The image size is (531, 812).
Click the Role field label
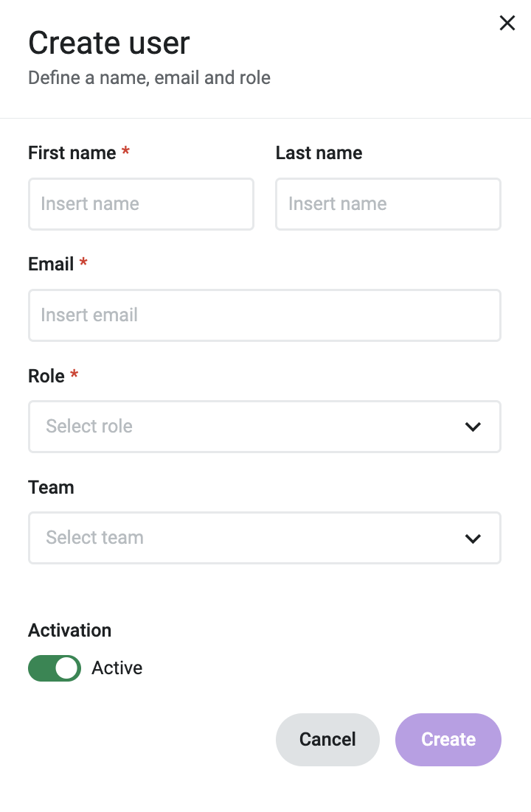pyautogui.click(x=46, y=376)
